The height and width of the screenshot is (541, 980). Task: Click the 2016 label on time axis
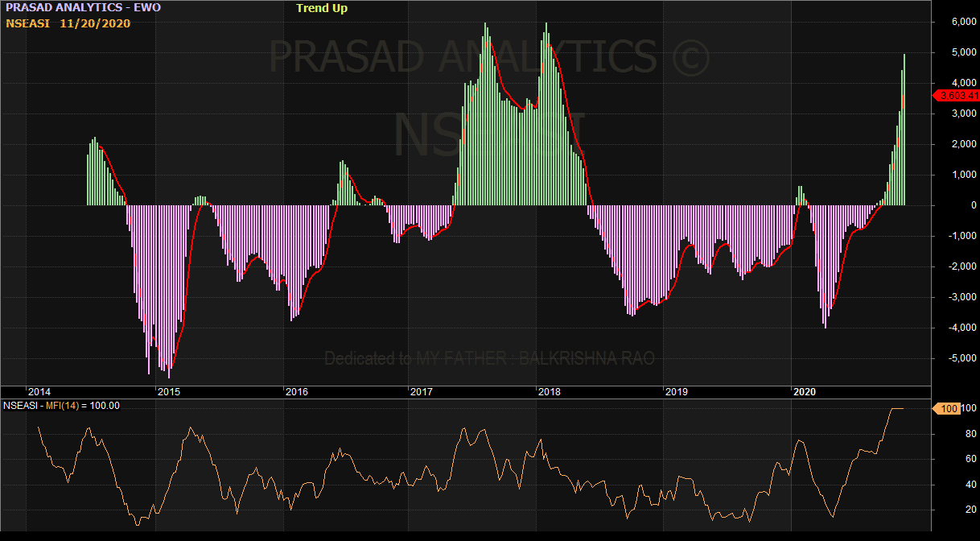tap(296, 392)
